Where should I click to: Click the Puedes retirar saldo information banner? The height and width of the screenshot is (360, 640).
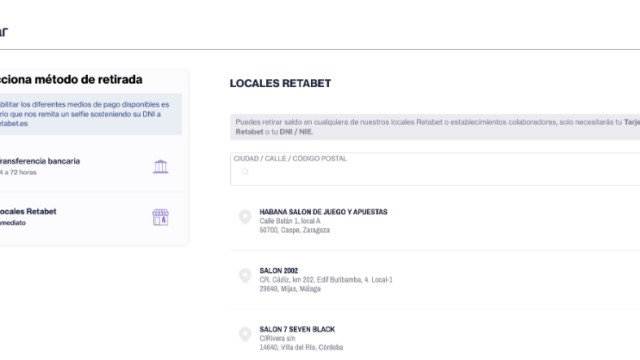tap(435, 127)
